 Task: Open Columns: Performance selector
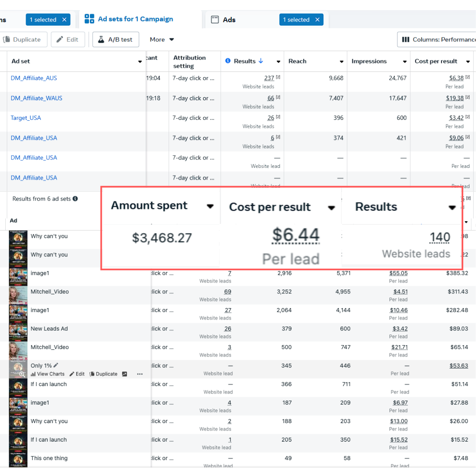[436, 39]
